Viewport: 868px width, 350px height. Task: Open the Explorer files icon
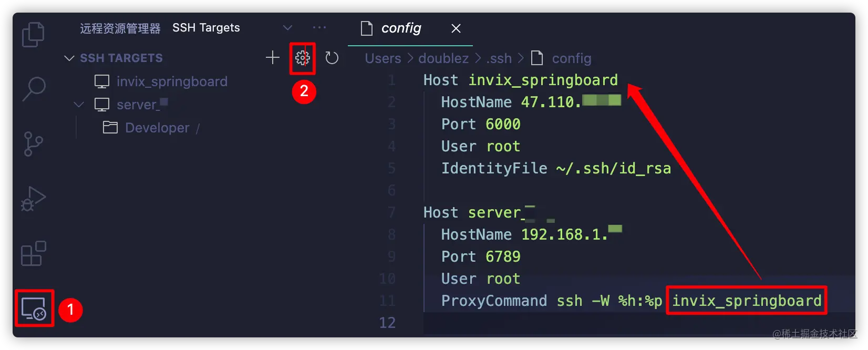[x=33, y=35]
